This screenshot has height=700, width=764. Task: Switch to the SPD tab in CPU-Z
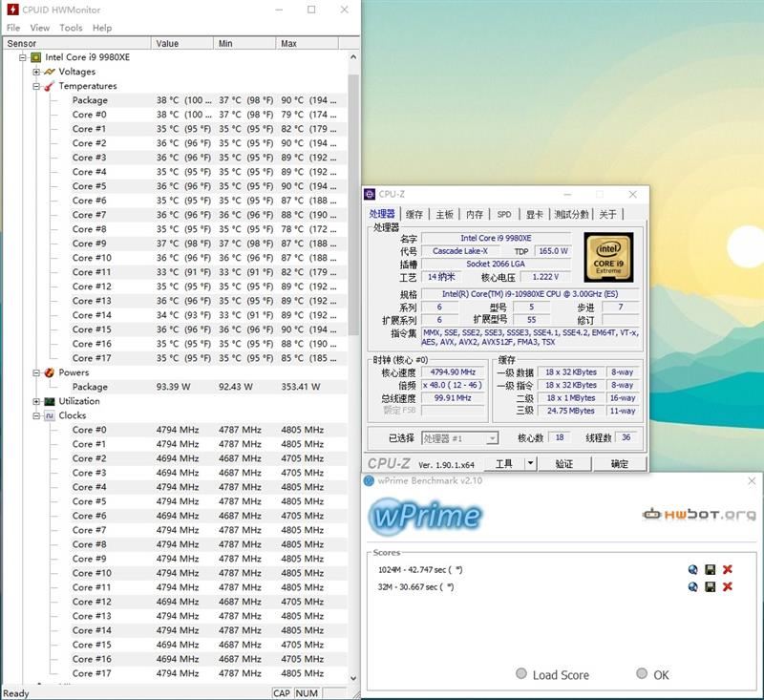(x=504, y=214)
